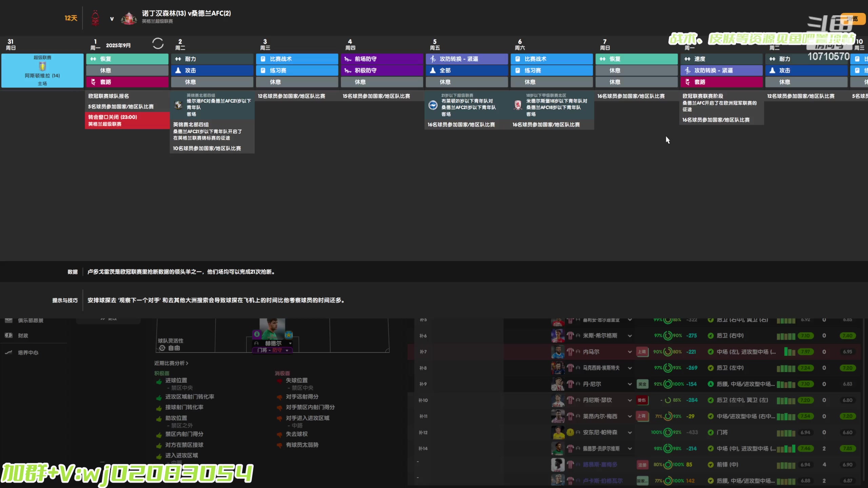Click 赫德尔's goalkeeper portrait on the pitch
The height and width of the screenshot is (488, 868).
(x=272, y=329)
